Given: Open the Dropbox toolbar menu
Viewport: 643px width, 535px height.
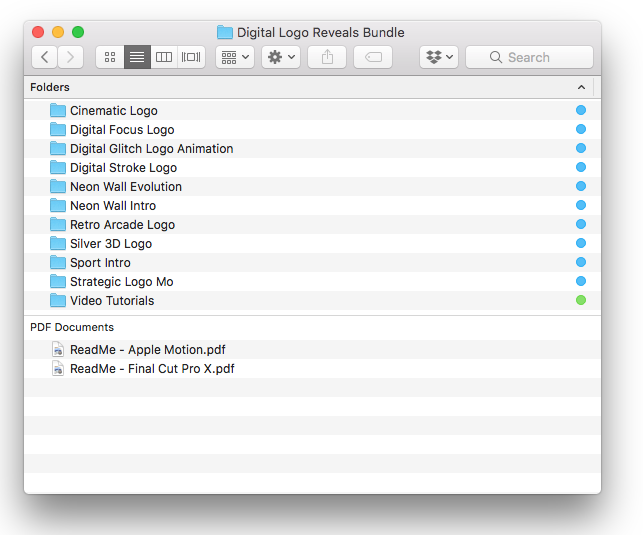Looking at the screenshot, I should pos(439,57).
